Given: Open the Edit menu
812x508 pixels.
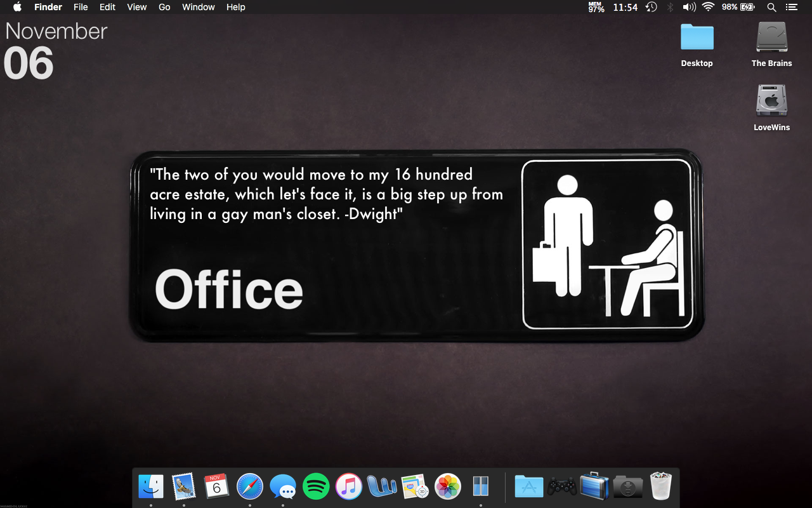Looking at the screenshot, I should point(107,7).
